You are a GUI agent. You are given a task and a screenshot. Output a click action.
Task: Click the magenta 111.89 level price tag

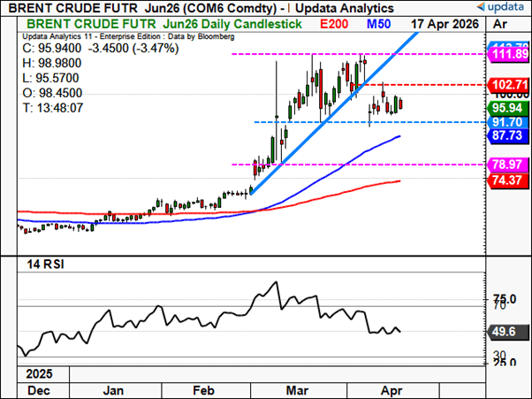507,55
